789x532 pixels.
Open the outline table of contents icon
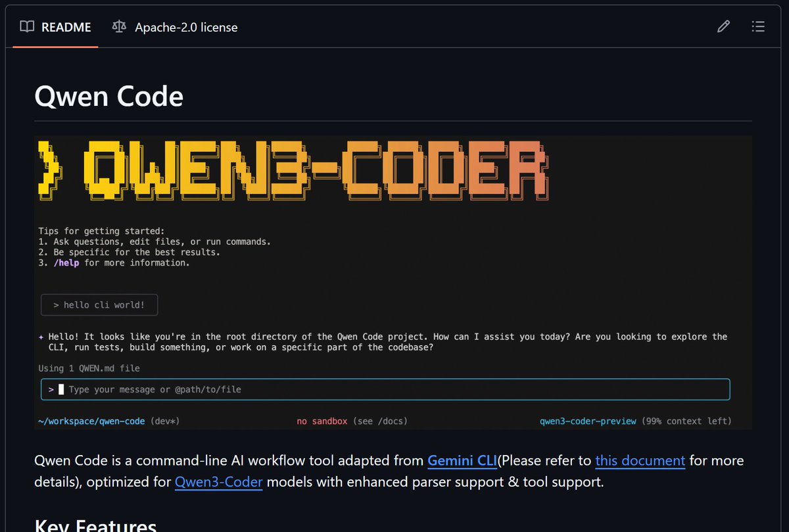point(758,27)
